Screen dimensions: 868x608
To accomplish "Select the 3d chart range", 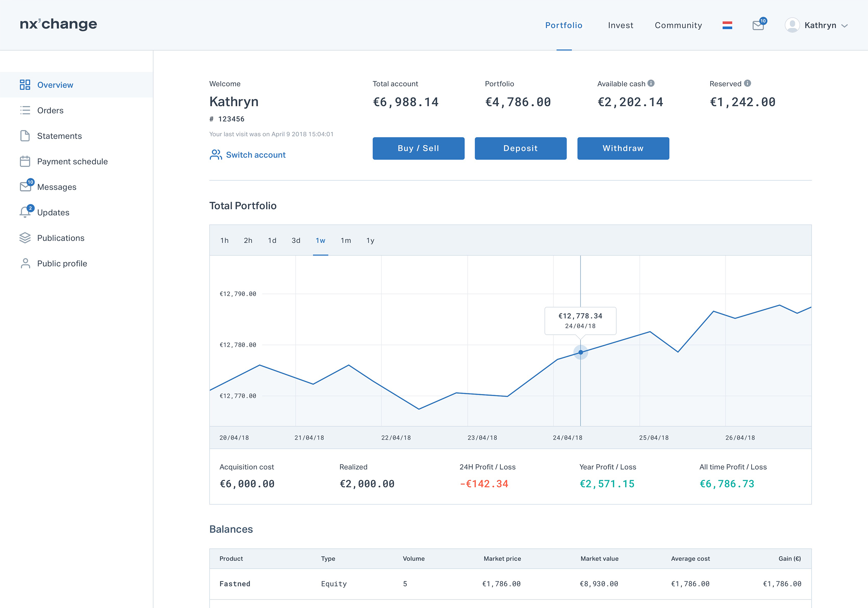I will point(296,240).
